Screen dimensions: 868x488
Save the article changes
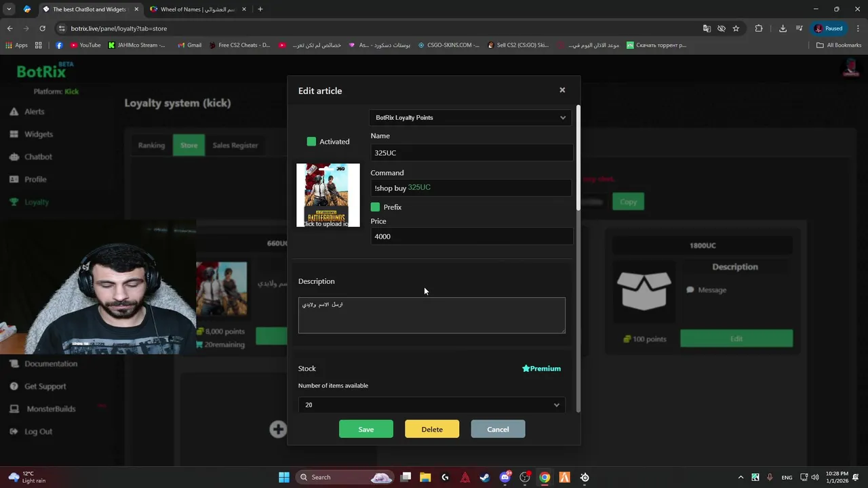coord(366,429)
